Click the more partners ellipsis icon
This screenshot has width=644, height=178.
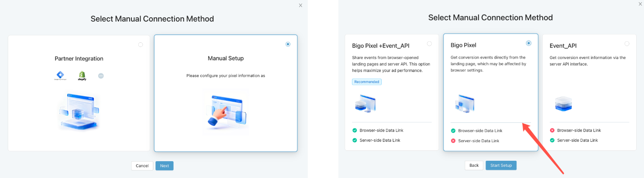101,76
